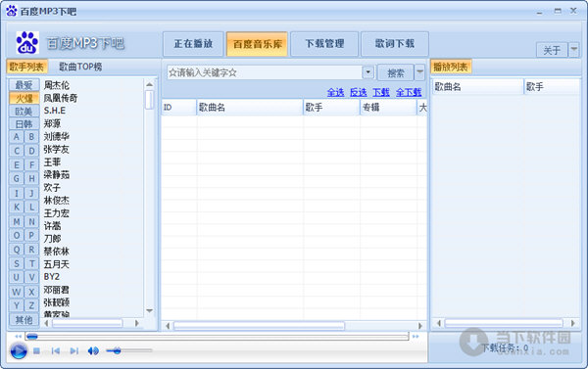The width and height of the screenshot is (588, 369).
Task: Select artist 张学友 in the list
Action: pyautogui.click(x=57, y=149)
